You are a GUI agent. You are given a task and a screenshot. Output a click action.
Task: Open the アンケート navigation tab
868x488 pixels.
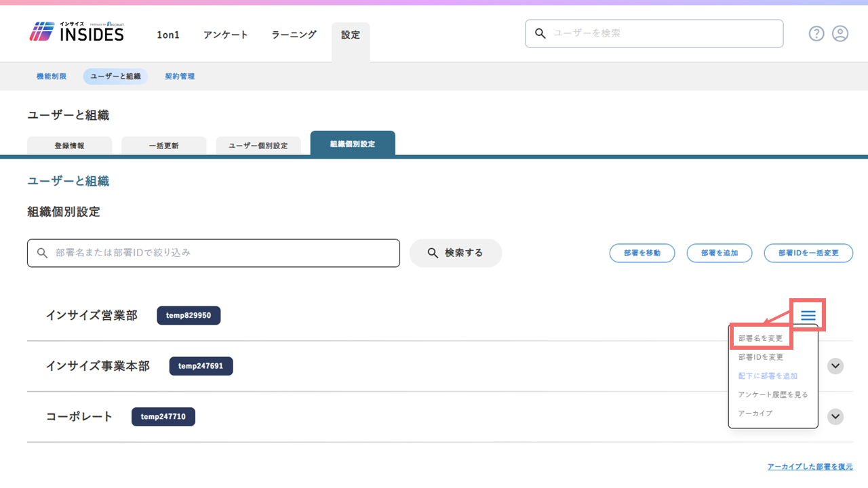pos(226,35)
